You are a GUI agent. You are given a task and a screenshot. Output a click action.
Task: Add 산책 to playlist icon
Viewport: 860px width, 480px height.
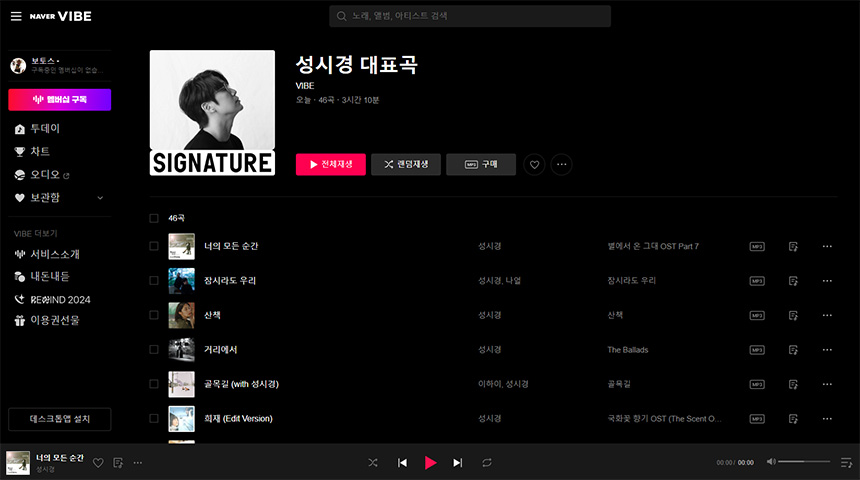pyautogui.click(x=793, y=316)
